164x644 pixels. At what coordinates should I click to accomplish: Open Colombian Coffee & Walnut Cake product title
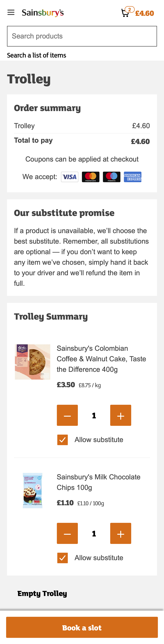[x=101, y=359]
